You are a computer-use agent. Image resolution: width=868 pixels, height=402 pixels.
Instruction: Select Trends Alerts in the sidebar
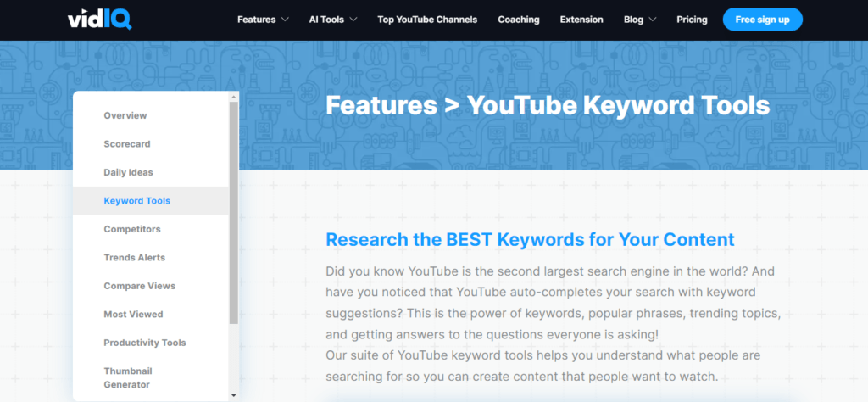[x=135, y=258]
